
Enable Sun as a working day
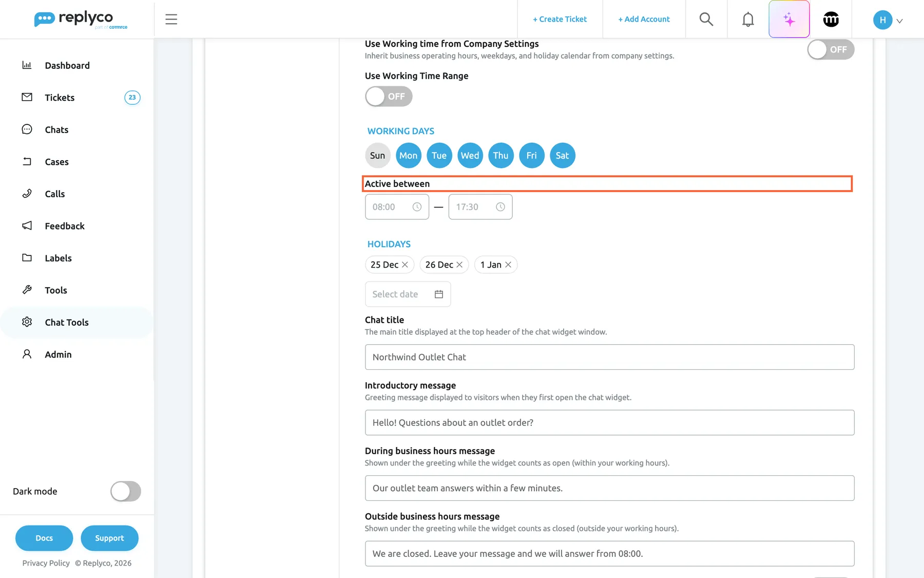[x=377, y=155]
